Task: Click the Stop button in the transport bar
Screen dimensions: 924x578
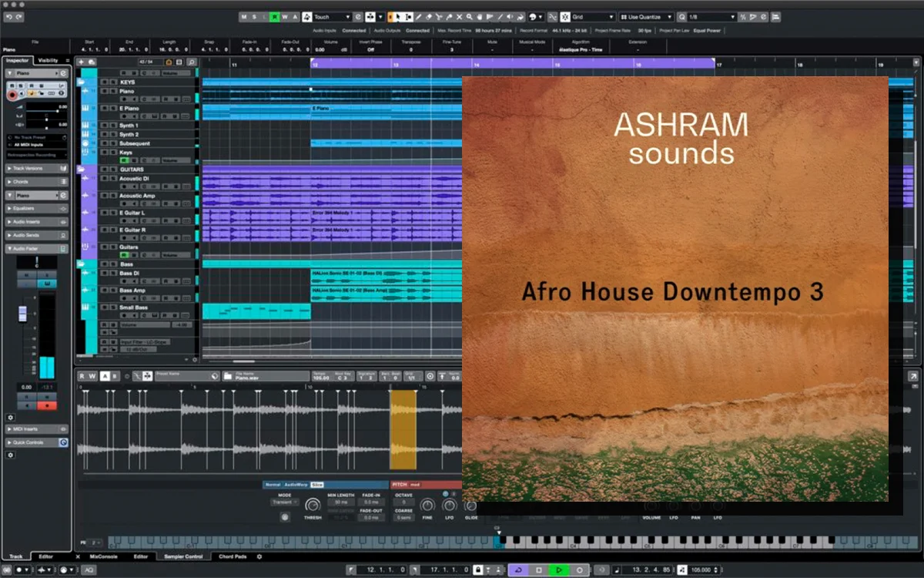Action: coord(539,570)
